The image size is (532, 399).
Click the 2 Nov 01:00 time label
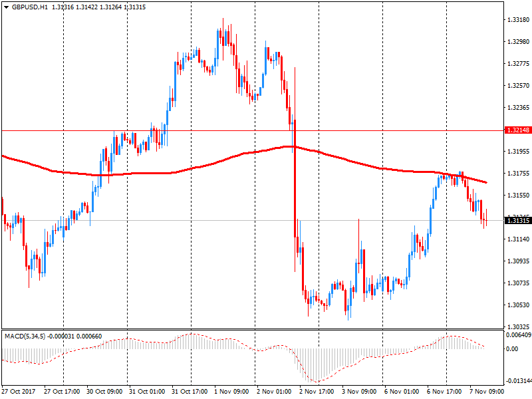274,392
